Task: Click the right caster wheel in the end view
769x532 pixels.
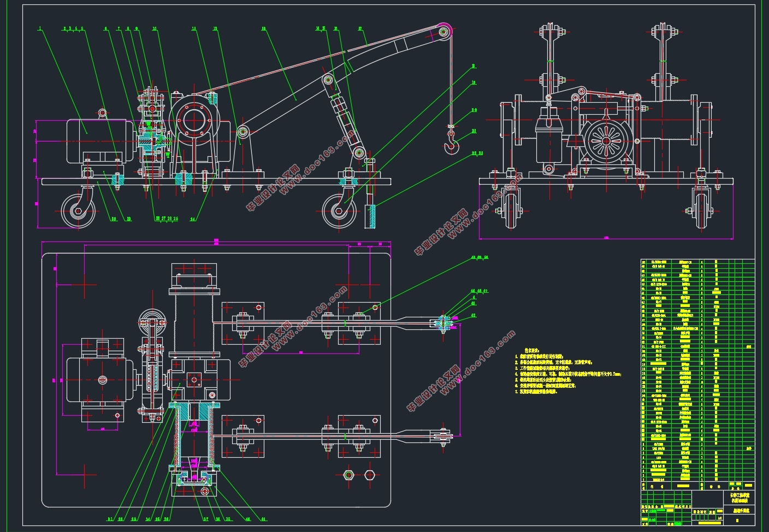Action: (x=702, y=210)
